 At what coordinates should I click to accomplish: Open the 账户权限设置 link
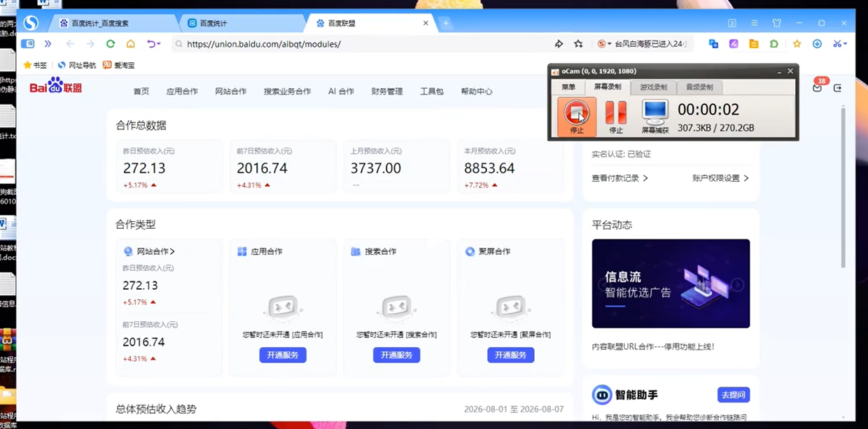pos(721,178)
